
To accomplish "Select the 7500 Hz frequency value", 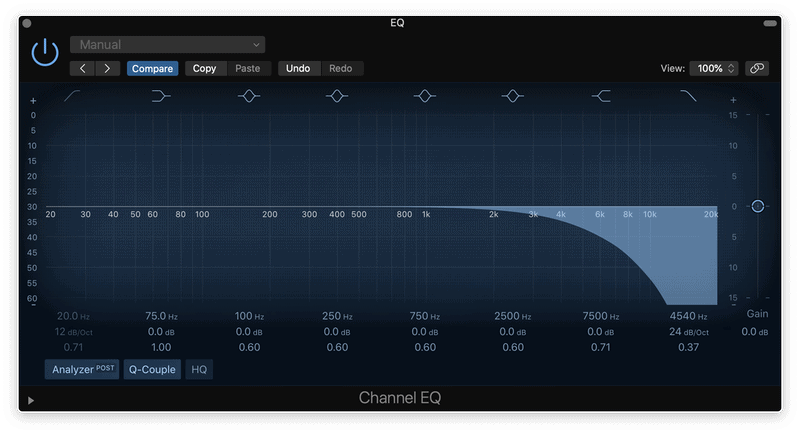I will 601,316.
